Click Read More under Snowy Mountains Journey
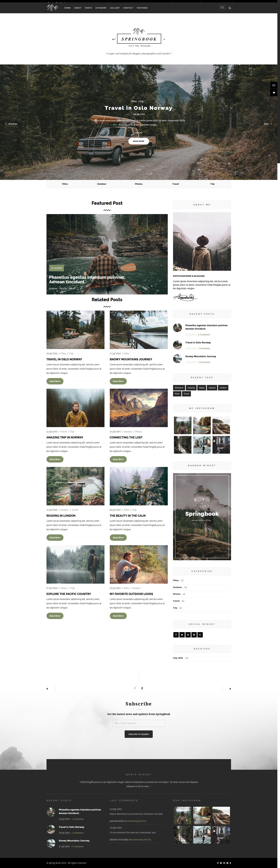Screen dimensions: 280x868 (118, 381)
